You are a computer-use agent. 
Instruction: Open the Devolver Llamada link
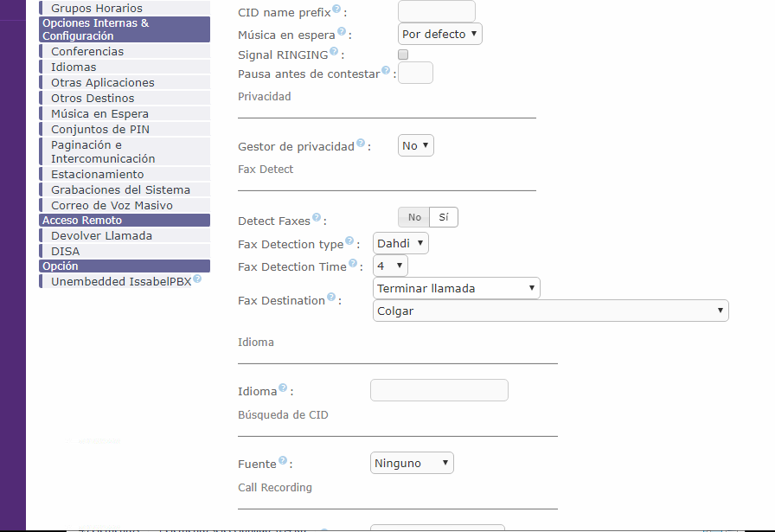pos(101,236)
